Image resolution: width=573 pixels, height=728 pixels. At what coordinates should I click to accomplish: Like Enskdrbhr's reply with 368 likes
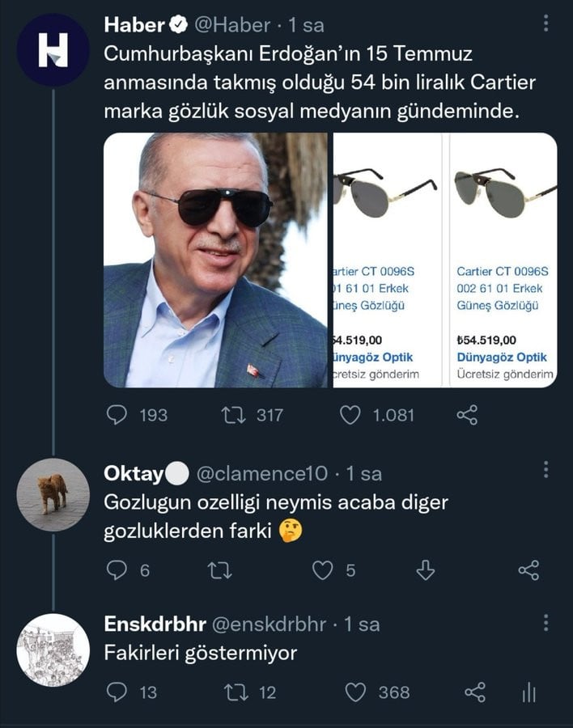point(355,692)
